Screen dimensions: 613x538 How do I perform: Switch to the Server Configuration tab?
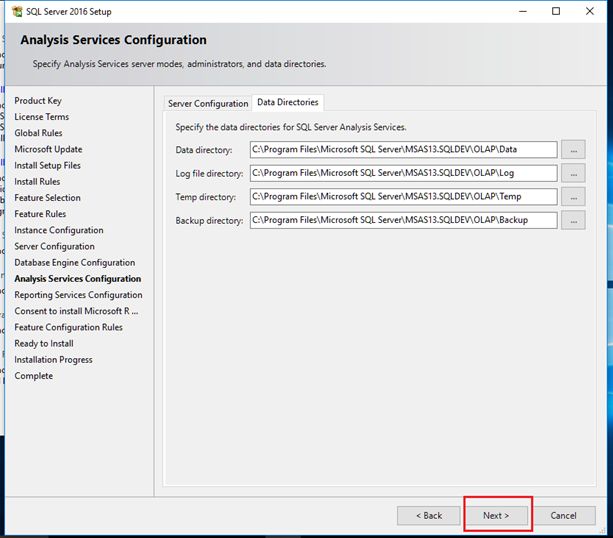[208, 103]
